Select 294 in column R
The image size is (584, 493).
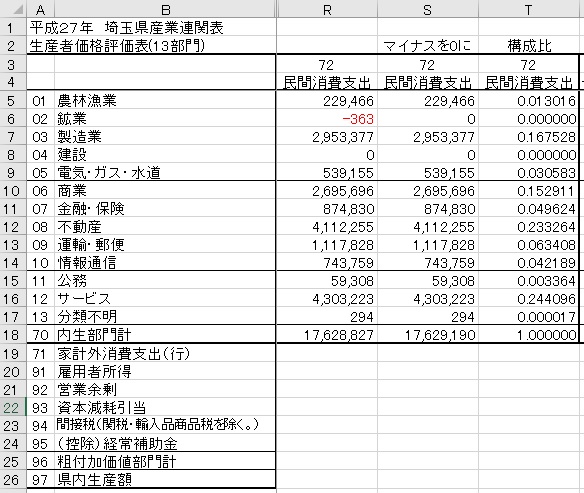(327, 317)
